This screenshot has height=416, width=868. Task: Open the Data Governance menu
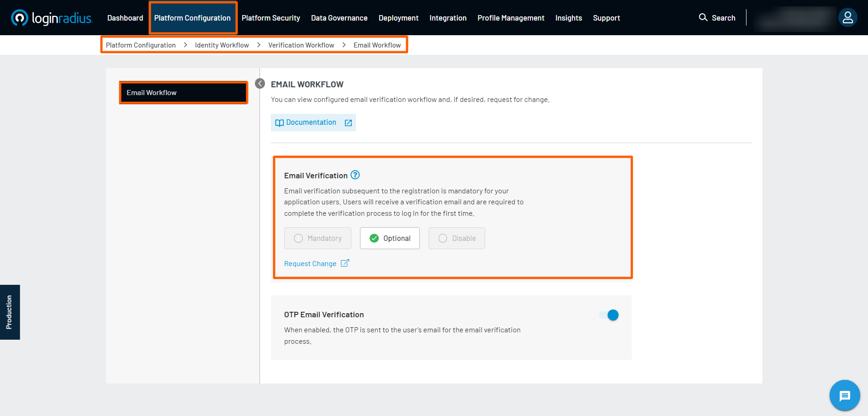click(339, 18)
